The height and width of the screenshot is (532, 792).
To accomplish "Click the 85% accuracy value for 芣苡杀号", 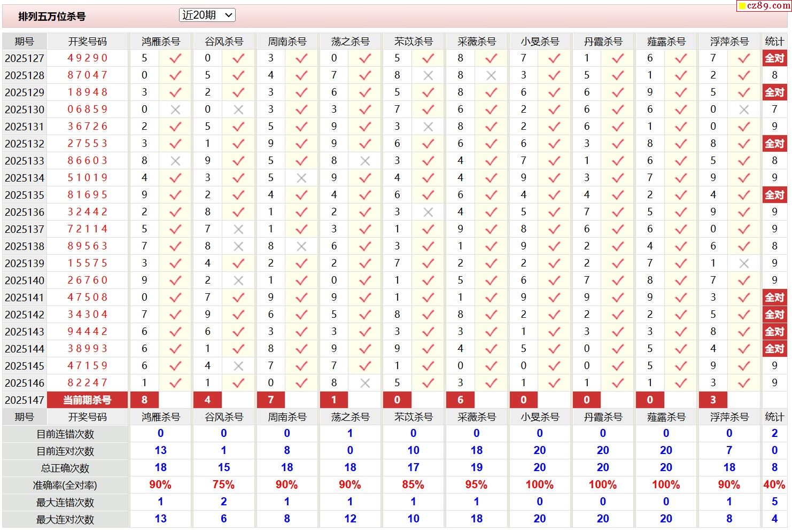I will point(413,485).
